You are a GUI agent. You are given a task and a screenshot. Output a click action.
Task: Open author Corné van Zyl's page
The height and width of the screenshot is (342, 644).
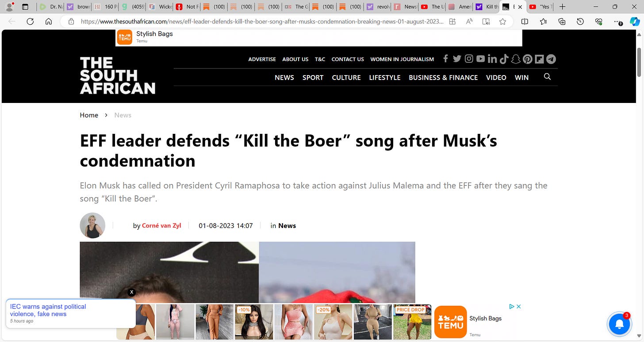(161, 226)
